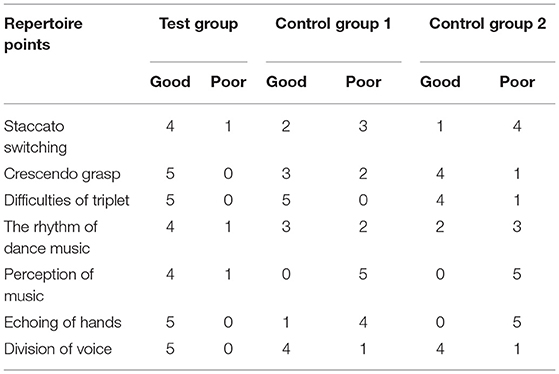Click the Echoing of hands row label
The height and width of the screenshot is (374, 559).
pyautogui.click(x=62, y=322)
